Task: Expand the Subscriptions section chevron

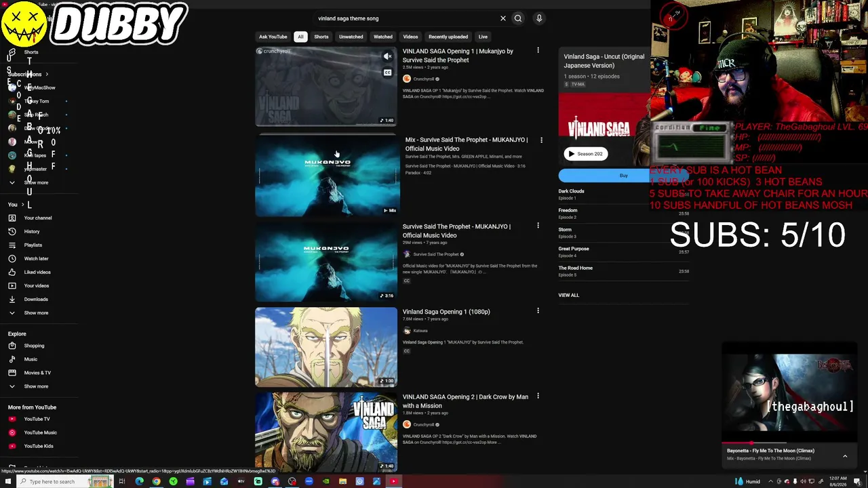Action: (47, 74)
